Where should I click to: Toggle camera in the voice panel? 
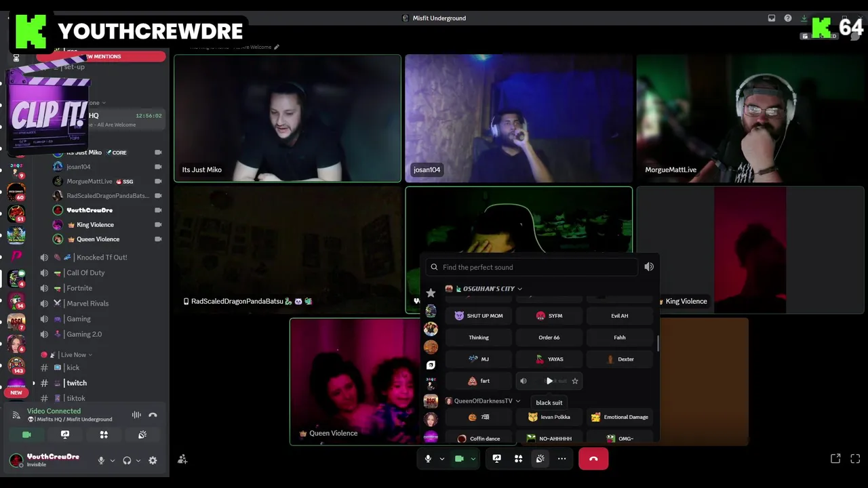pyautogui.click(x=26, y=434)
